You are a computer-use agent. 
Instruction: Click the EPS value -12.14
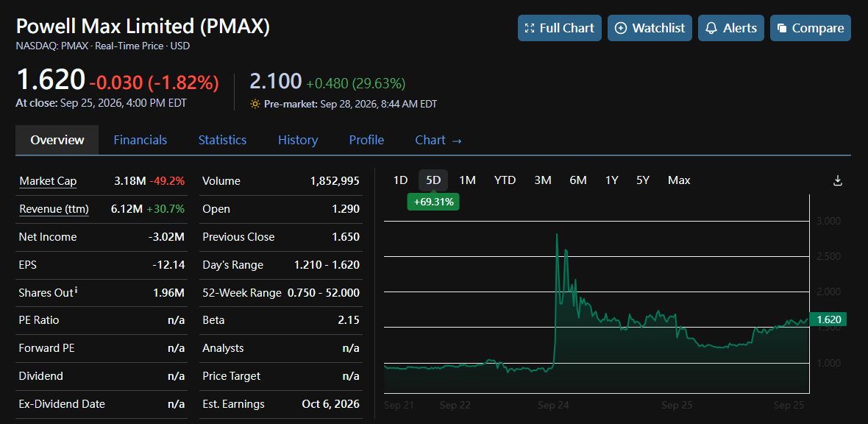coord(168,265)
